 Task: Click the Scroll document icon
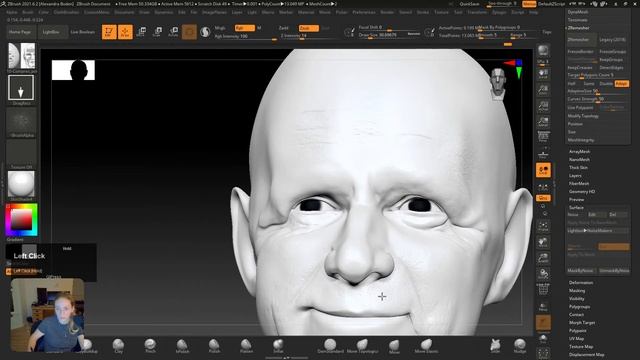(543, 74)
